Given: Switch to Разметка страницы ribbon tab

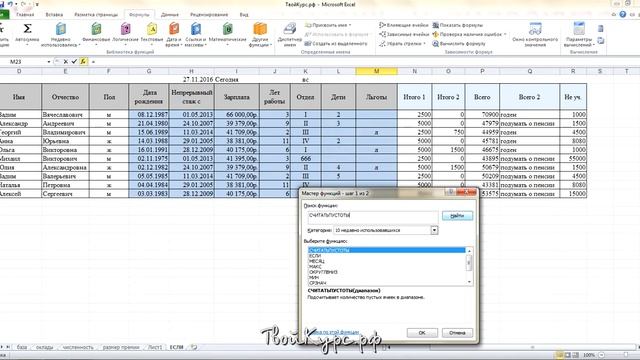Looking at the screenshot, I should tap(96, 15).
